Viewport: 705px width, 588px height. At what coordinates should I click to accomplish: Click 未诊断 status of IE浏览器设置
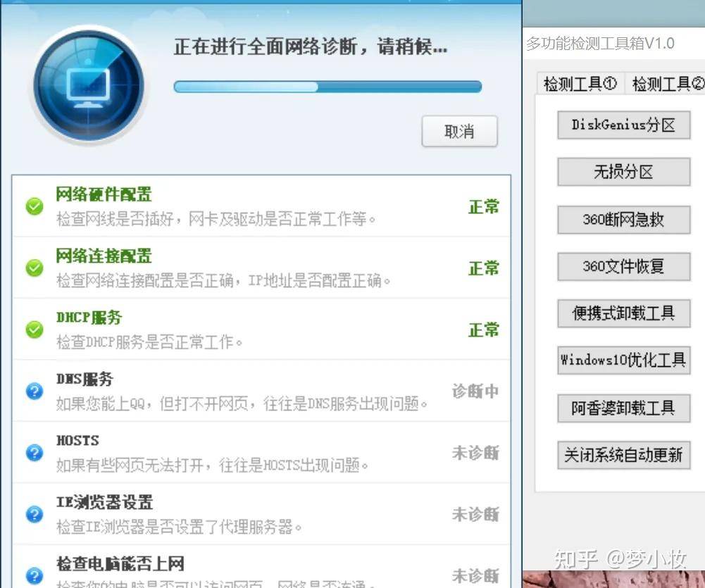[475, 515]
